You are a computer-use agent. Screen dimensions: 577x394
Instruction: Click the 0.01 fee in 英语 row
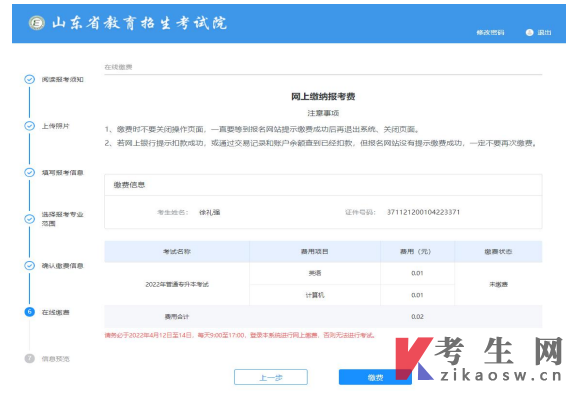click(x=417, y=273)
